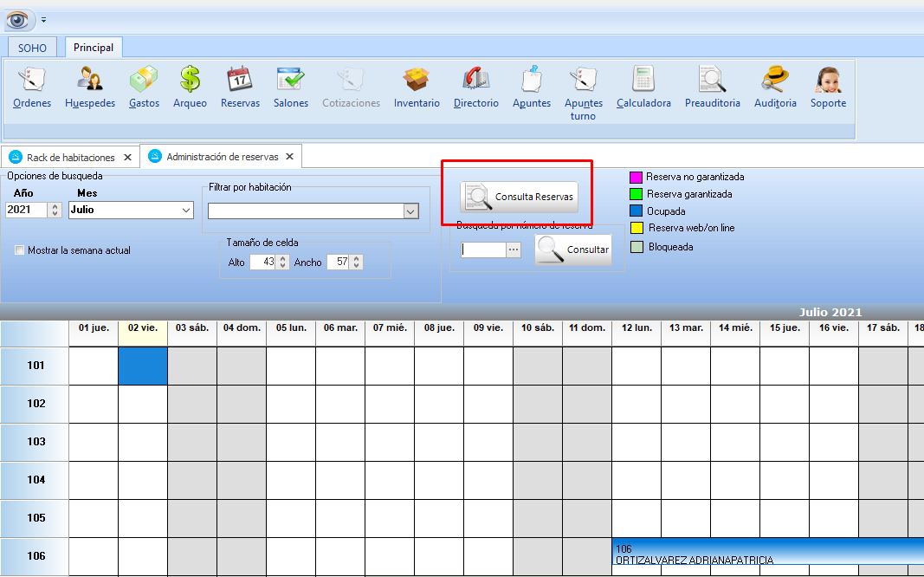Click the Consultar search button

tap(573, 250)
